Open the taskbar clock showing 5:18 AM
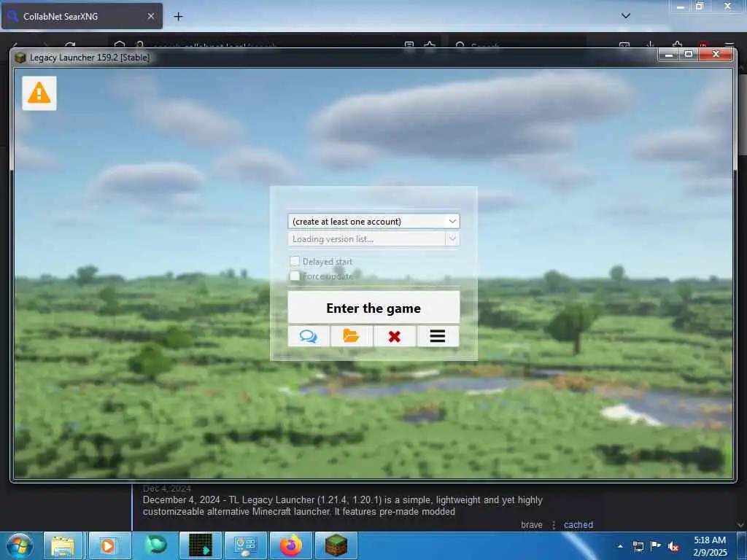The width and height of the screenshot is (747, 560). [x=709, y=545]
